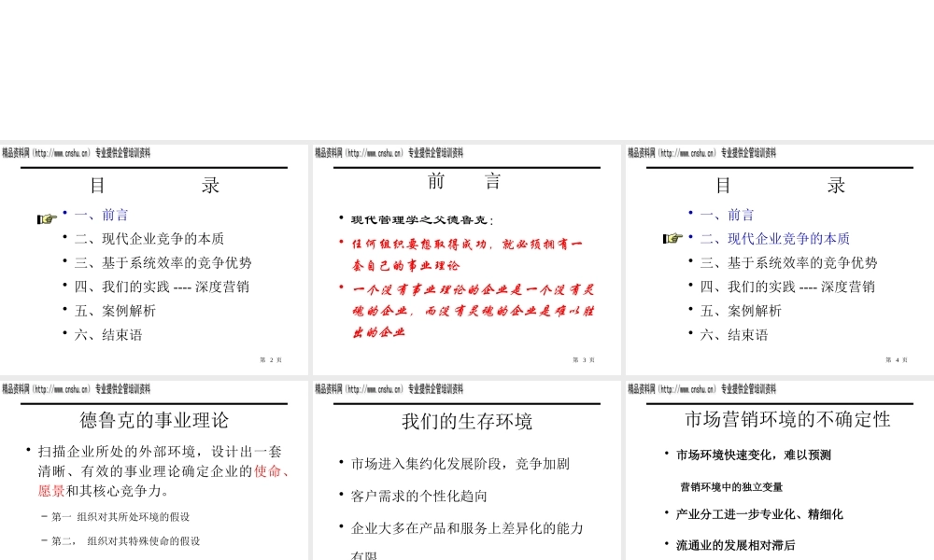Image resolution: width=934 pixels, height=560 pixels.
Task: Click the red 使命 text in the Drucker slide
Action: click(x=271, y=471)
